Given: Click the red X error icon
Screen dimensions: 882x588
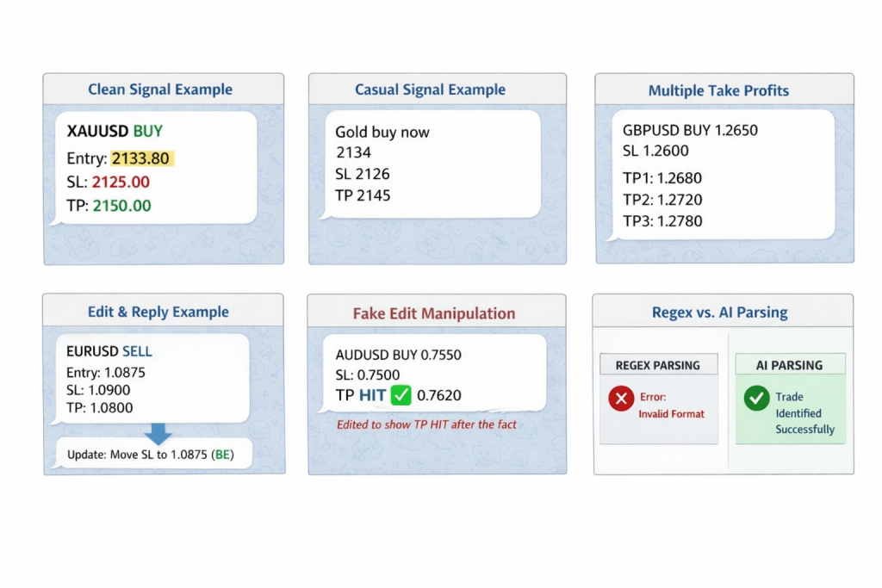Looking at the screenshot, I should pos(621,399).
